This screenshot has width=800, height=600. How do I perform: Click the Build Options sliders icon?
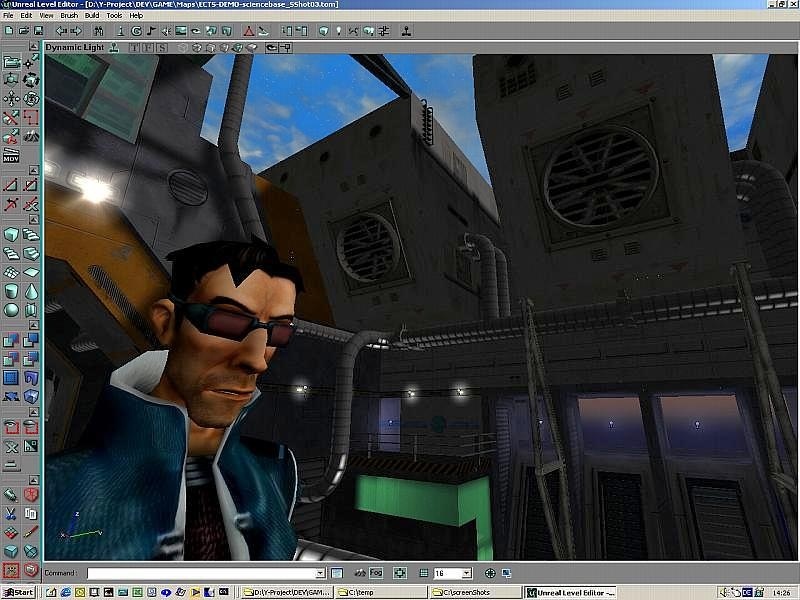point(384,31)
